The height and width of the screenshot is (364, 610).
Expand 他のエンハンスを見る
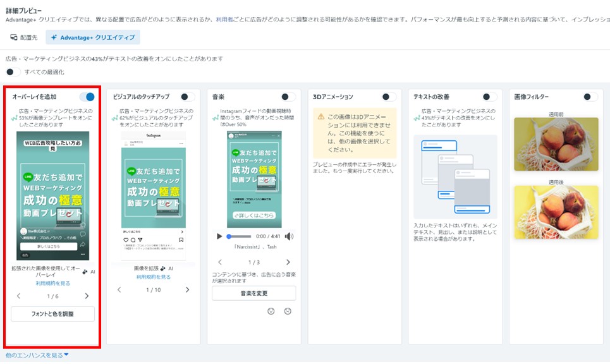coord(37,355)
